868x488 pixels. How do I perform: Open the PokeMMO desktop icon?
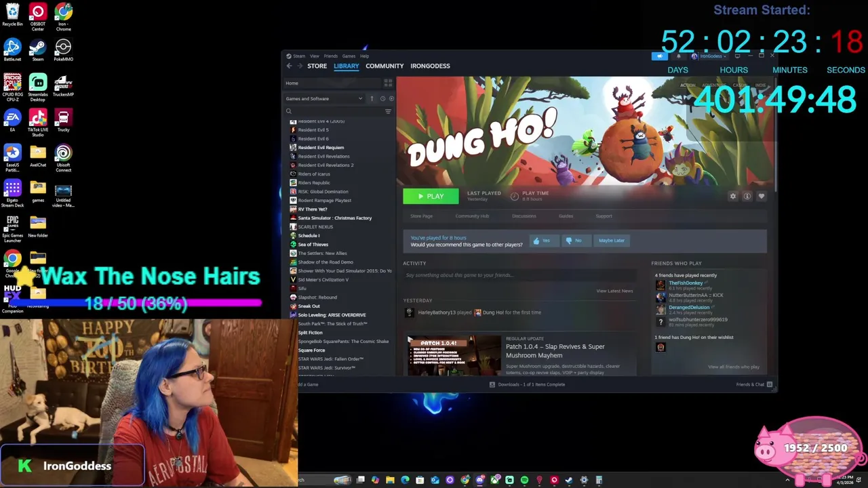(63, 50)
